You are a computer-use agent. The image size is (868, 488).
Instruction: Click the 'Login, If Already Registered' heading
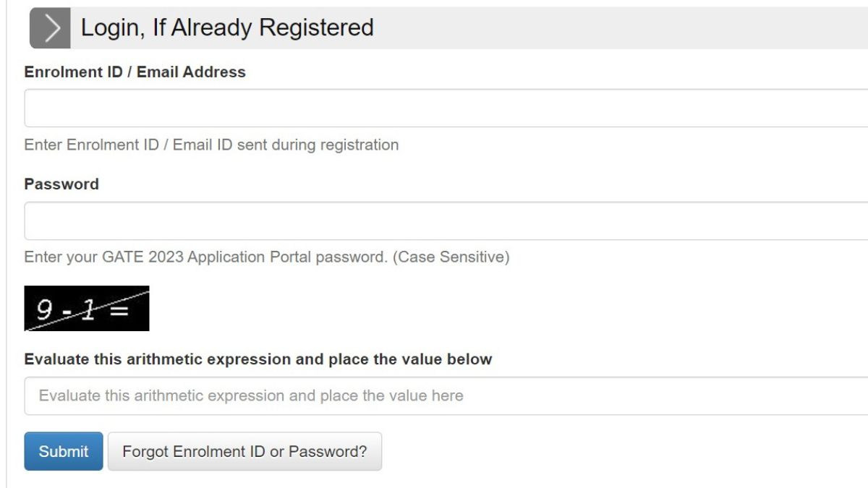tap(227, 27)
